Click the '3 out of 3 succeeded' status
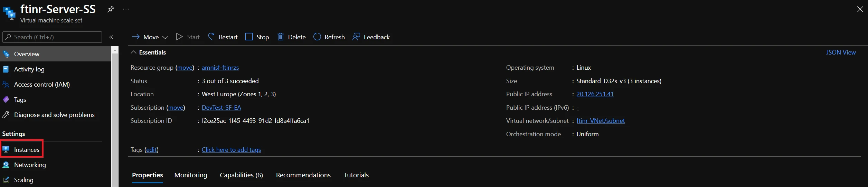The height and width of the screenshot is (187, 868). [230, 81]
